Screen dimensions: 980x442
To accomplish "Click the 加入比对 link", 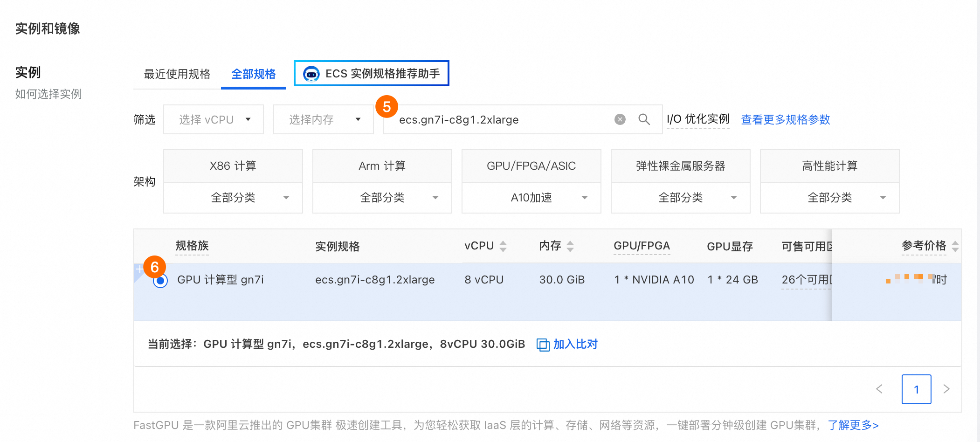I will click(575, 345).
